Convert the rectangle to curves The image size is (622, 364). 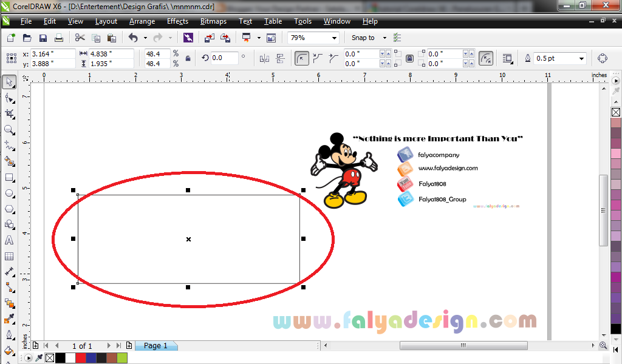point(602,59)
